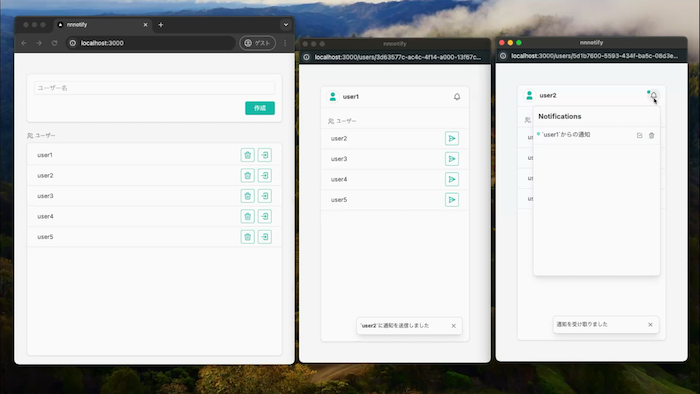Click user4 name in user1 window list
700x394 pixels.
tap(339, 179)
